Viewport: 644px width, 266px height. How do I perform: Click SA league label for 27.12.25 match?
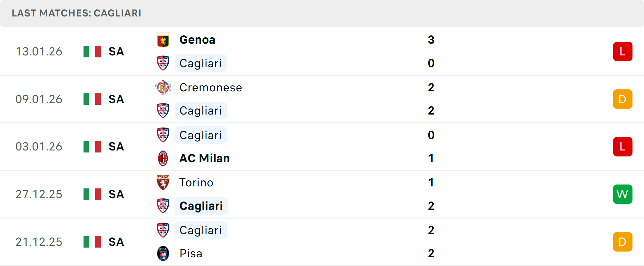(x=116, y=194)
